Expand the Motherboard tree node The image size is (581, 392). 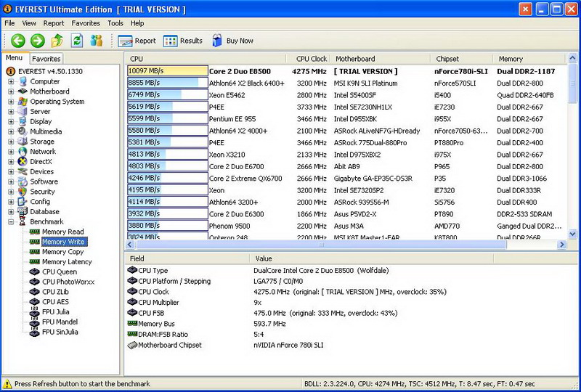click(11, 91)
